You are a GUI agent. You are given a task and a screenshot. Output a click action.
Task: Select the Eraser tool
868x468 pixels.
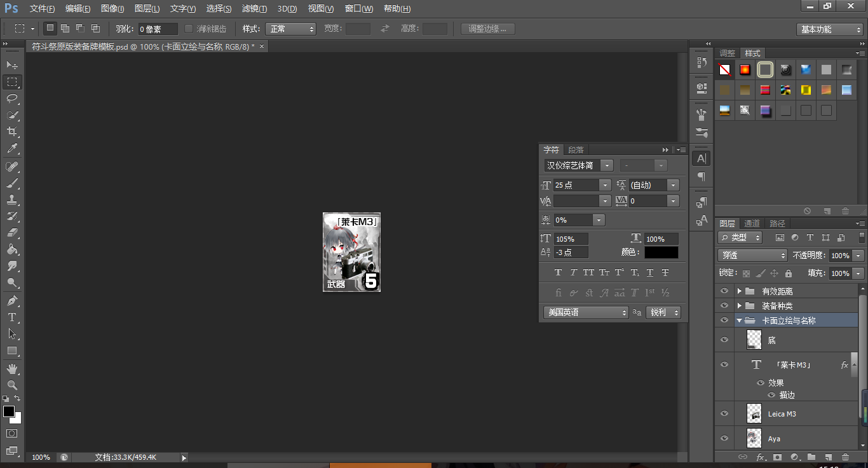coord(12,233)
